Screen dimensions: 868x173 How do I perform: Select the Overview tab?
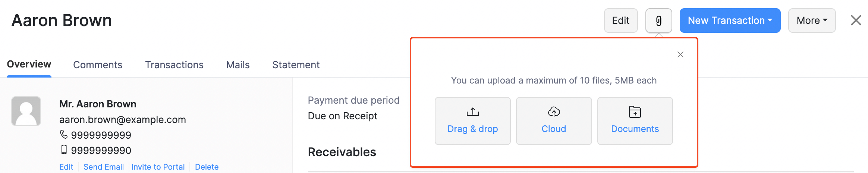coord(29,64)
